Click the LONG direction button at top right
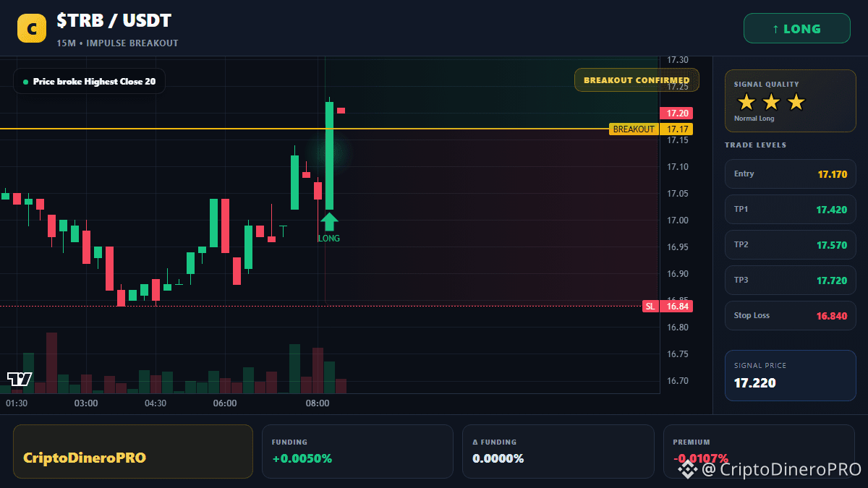The height and width of the screenshot is (488, 868). pos(797,29)
